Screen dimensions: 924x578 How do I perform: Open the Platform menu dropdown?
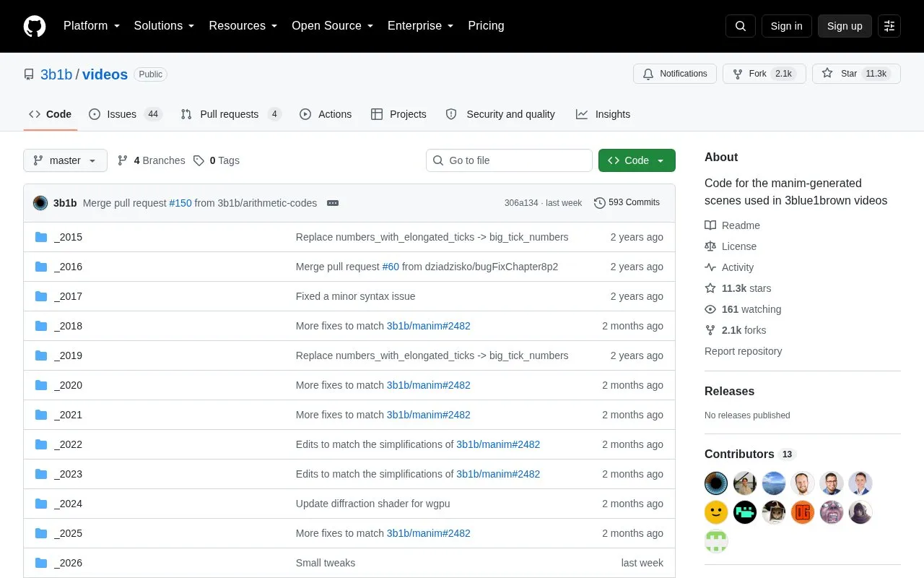pos(92,26)
